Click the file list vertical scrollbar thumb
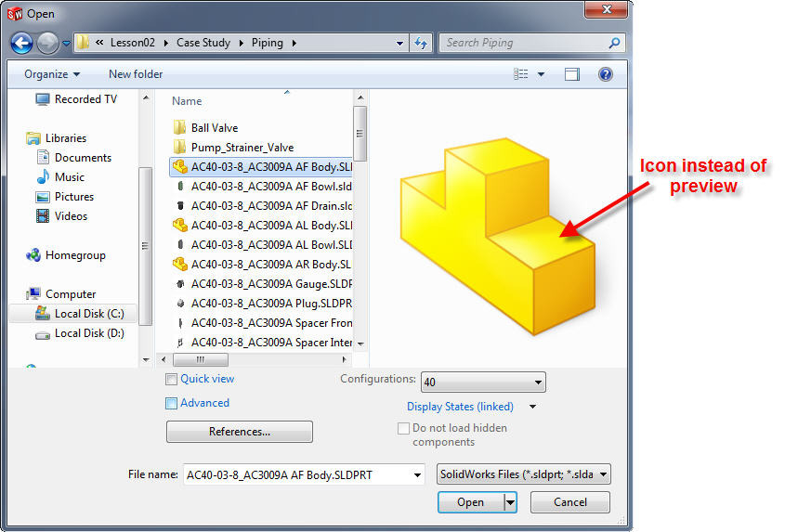The image size is (798, 532). point(360,134)
